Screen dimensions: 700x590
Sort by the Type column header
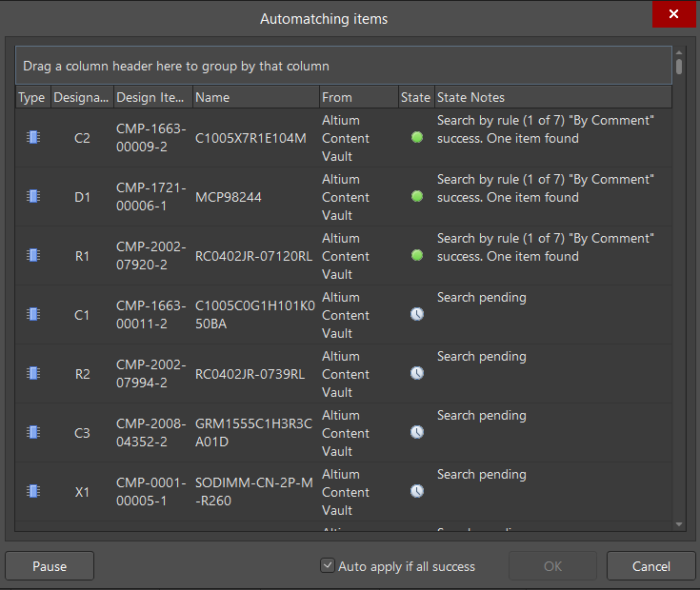tap(33, 97)
